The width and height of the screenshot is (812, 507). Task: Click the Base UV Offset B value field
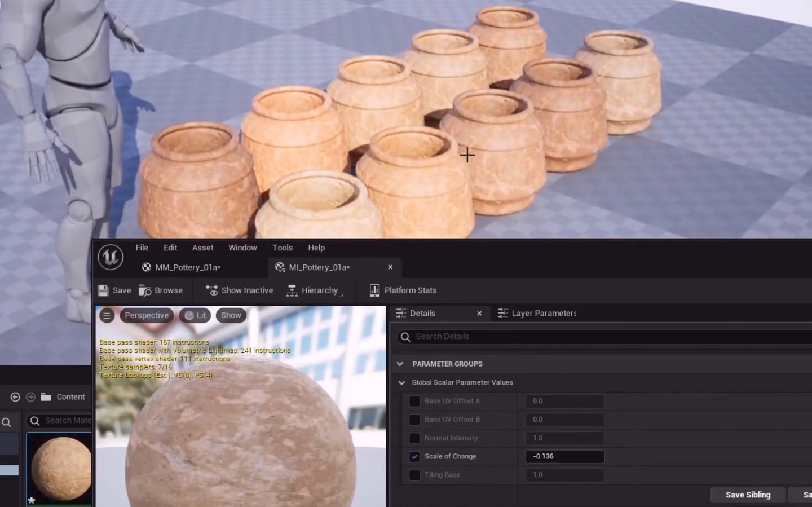tap(564, 420)
